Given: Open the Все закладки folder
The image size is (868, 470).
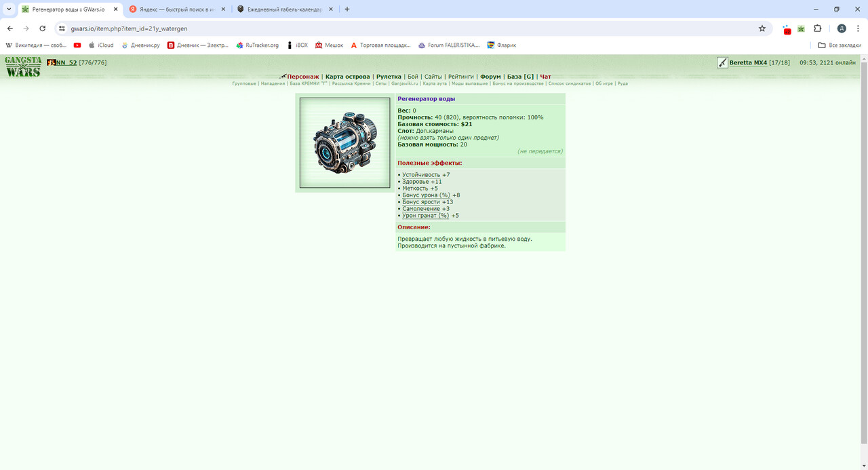Looking at the screenshot, I should click(x=840, y=45).
